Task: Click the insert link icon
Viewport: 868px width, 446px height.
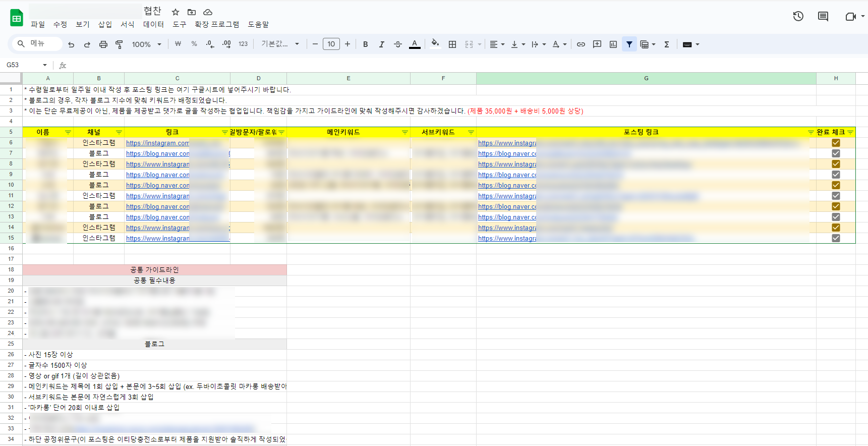Action: (x=581, y=44)
